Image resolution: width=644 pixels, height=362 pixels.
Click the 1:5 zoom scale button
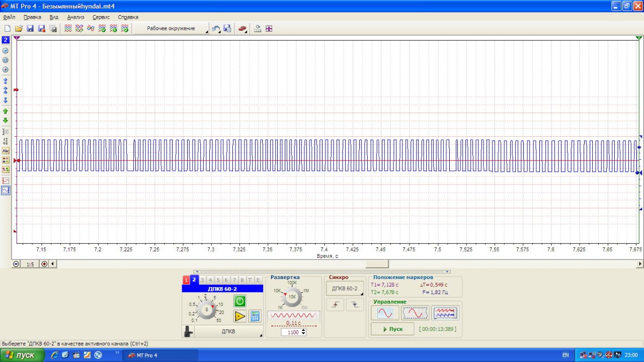click(30, 264)
